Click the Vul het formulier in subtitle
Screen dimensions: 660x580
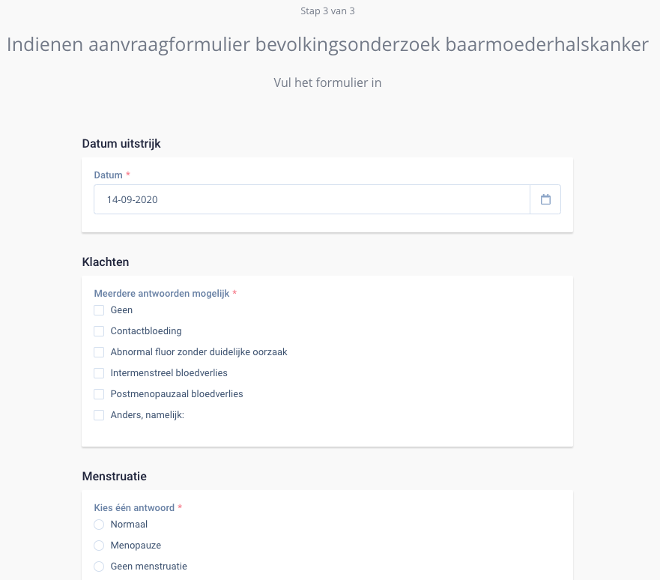point(327,82)
